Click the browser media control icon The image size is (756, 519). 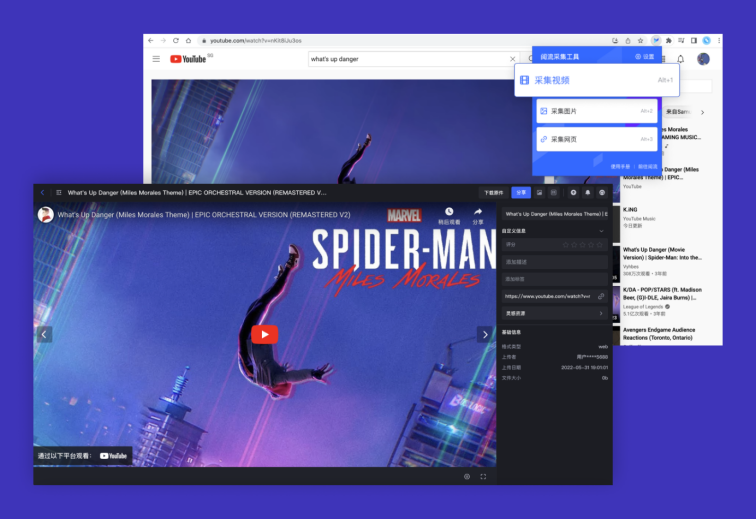(x=681, y=41)
